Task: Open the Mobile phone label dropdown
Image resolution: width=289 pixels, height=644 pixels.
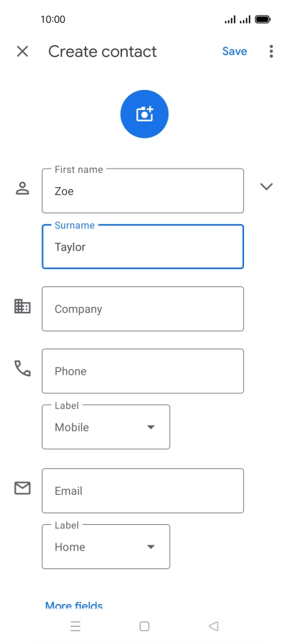Action: (106, 427)
